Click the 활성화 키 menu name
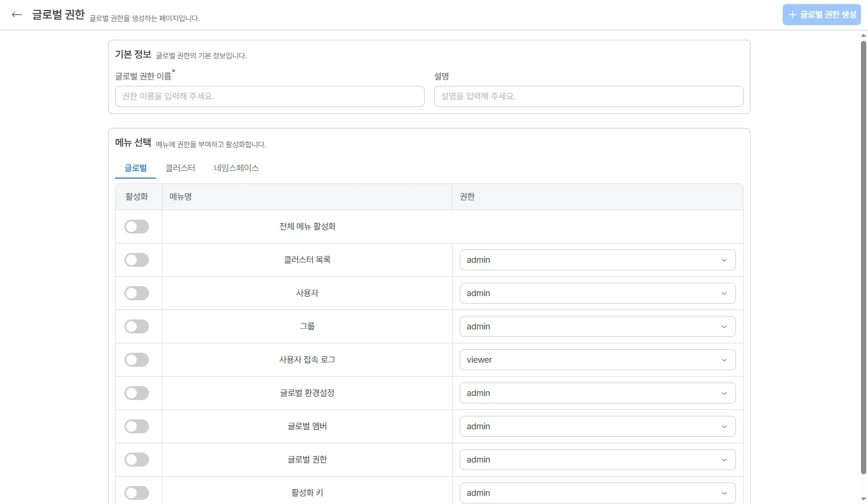This screenshot has width=868, height=504. pyautogui.click(x=307, y=493)
